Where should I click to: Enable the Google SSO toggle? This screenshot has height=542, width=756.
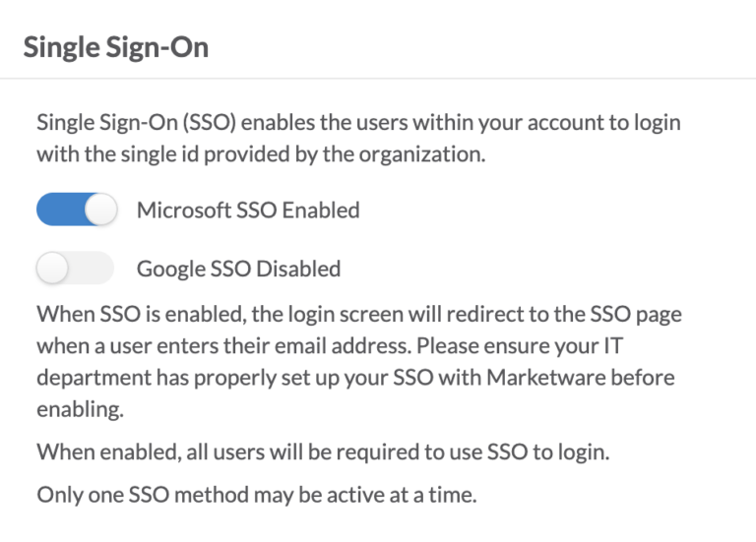tap(75, 268)
